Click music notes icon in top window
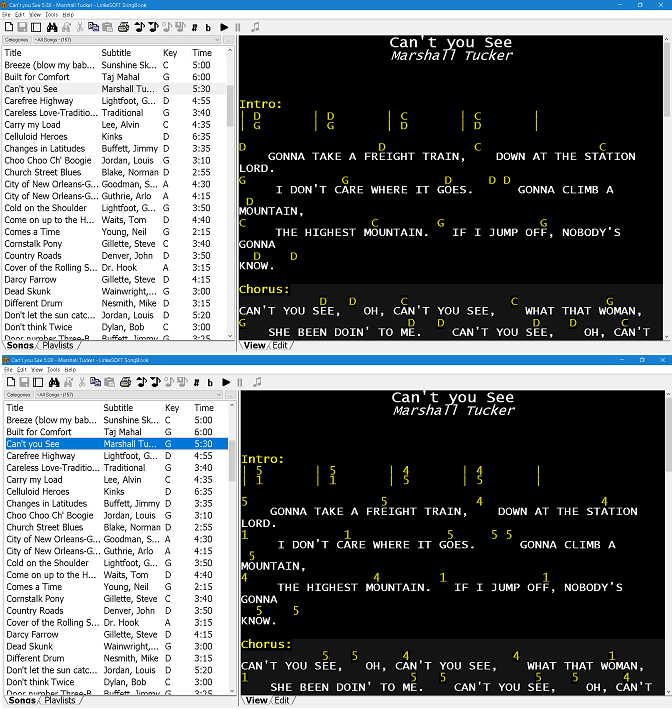The width and height of the screenshot is (672, 710). click(x=255, y=27)
